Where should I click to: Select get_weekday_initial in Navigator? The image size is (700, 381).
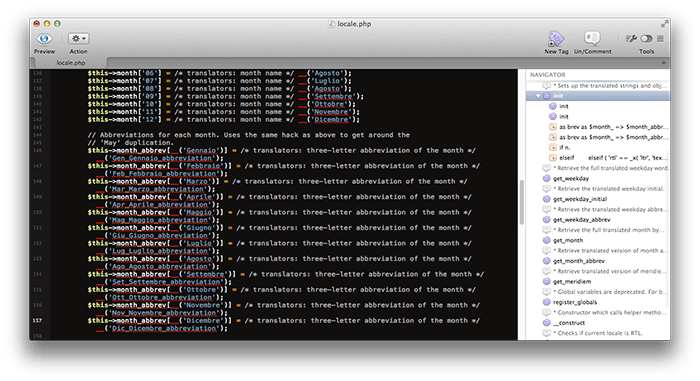[580, 199]
